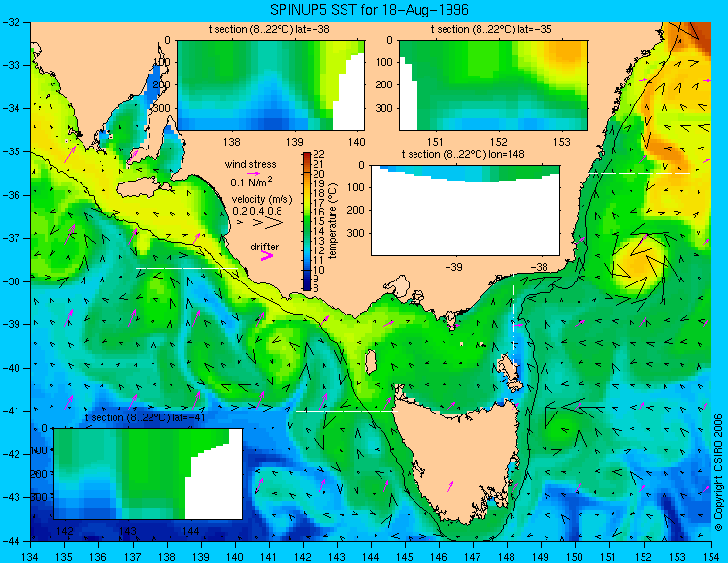
Task: Click King Island west of Bass Strait
Action: [371, 362]
